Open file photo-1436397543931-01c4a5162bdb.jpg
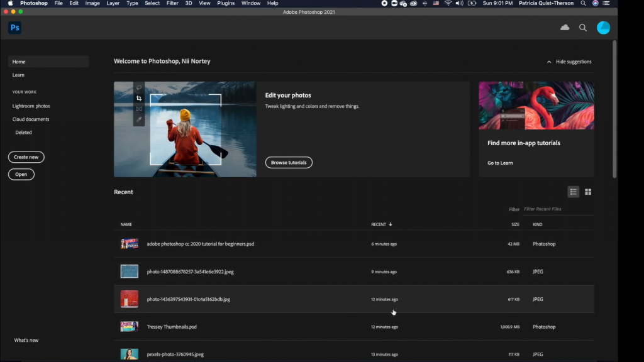This screenshot has width=644, height=362. pos(189,299)
